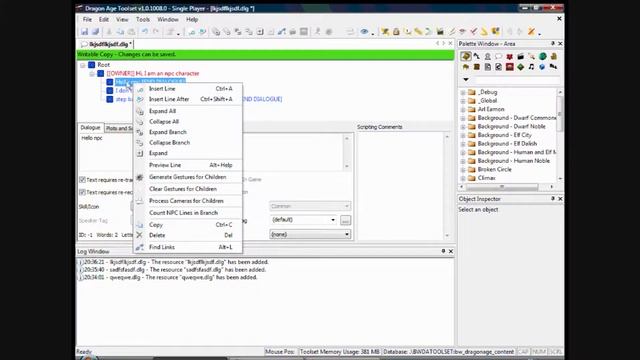Choose Count NPC Lines in Branch
Screen dimensions: 640x360
(188, 213)
